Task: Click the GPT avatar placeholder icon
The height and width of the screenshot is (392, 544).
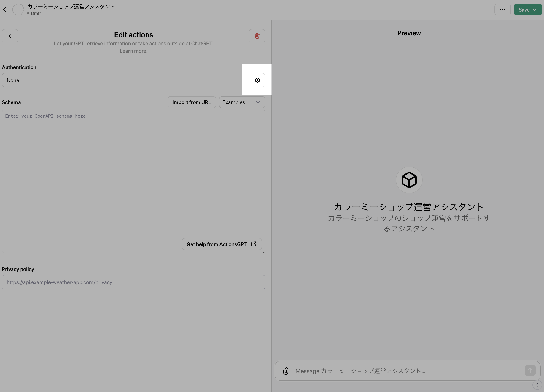Action: 409,180
